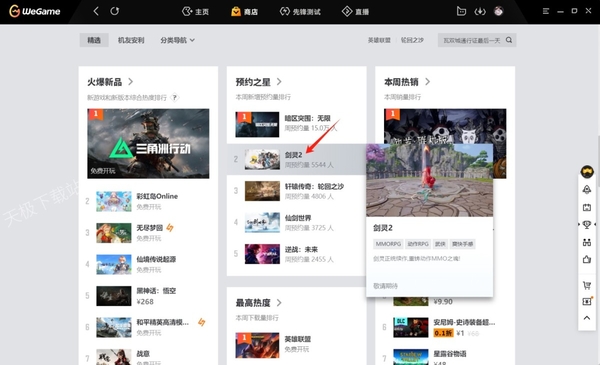Open 彩虹岛Online in the list

(148, 201)
